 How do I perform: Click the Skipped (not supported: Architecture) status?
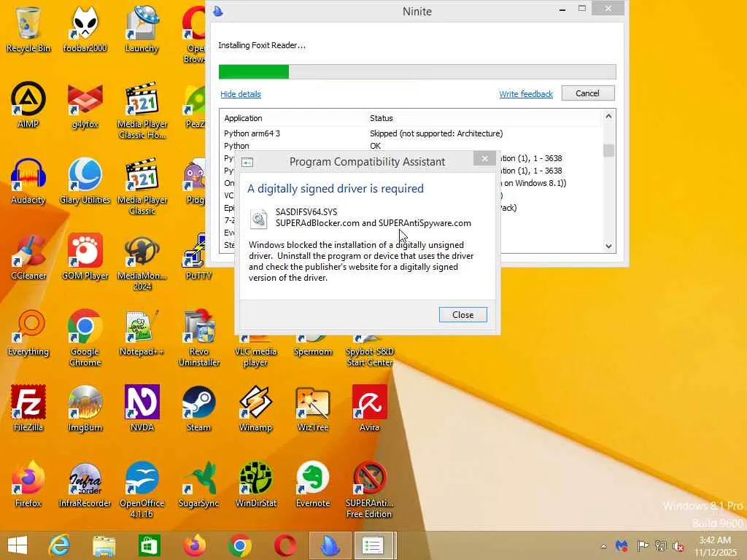[x=436, y=133]
